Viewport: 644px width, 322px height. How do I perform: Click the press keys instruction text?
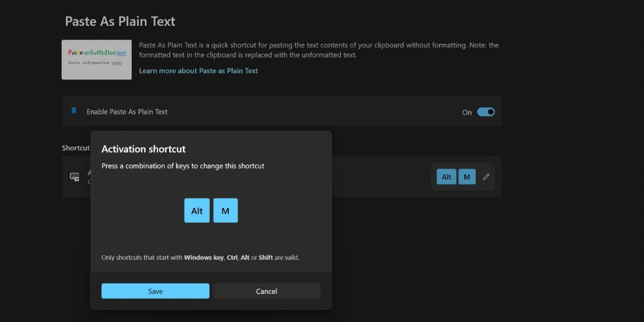click(x=182, y=166)
